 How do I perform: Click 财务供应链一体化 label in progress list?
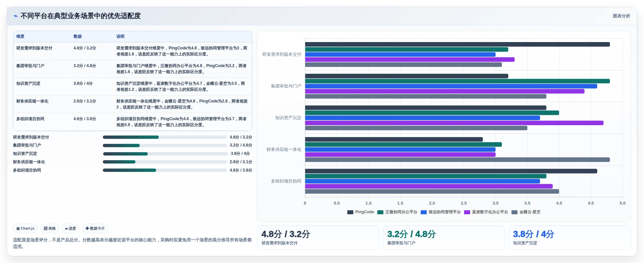(29, 162)
